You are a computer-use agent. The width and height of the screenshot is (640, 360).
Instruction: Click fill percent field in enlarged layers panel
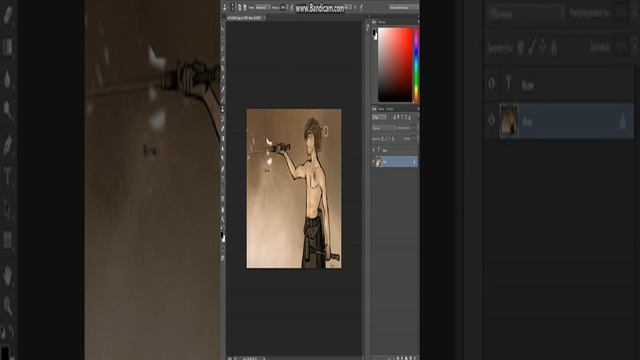[620, 47]
